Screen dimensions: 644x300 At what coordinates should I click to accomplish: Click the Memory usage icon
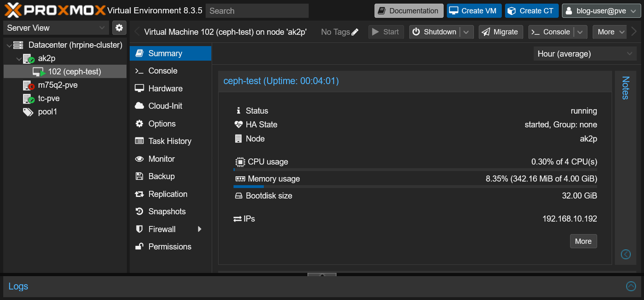[x=240, y=179]
